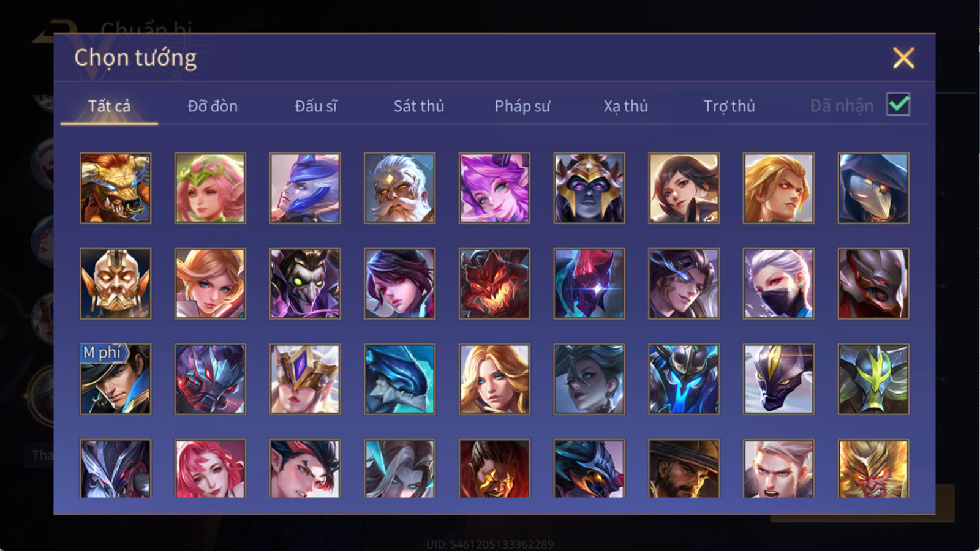
Task: Filter heroes by Xạ thủ tab
Action: pyautogui.click(x=625, y=106)
